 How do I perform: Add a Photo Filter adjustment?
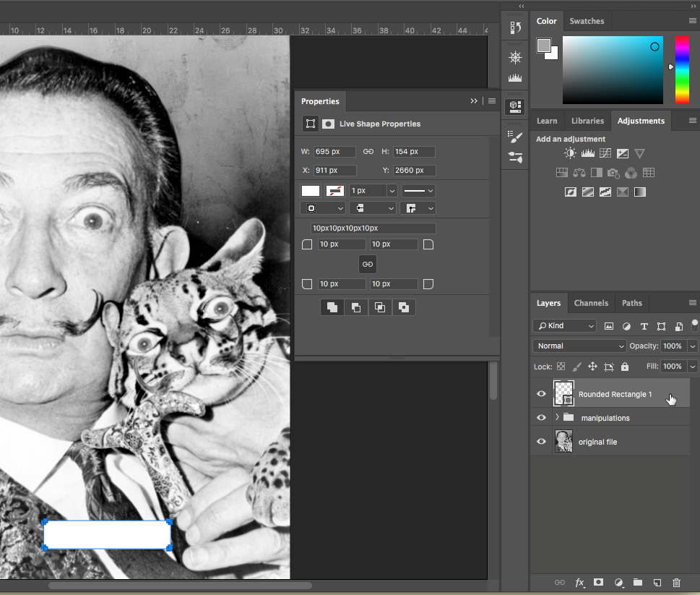[x=613, y=173]
